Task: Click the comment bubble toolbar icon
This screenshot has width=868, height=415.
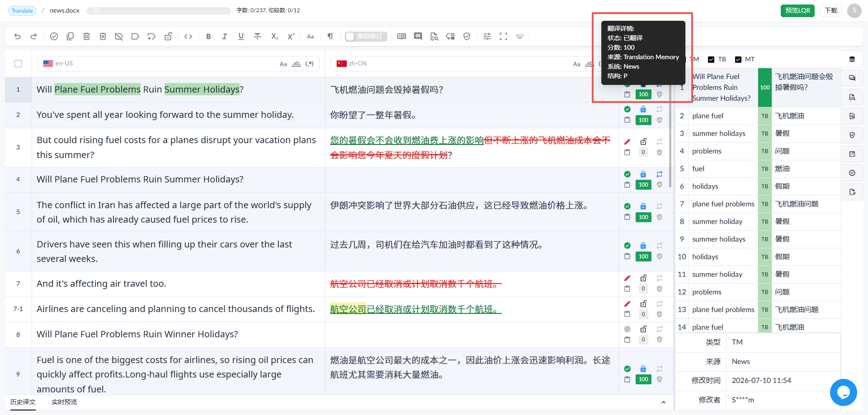Action: (418, 37)
